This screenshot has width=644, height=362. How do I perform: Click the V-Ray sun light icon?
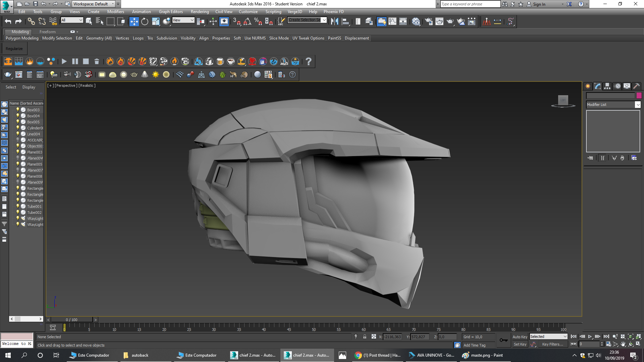click(155, 74)
